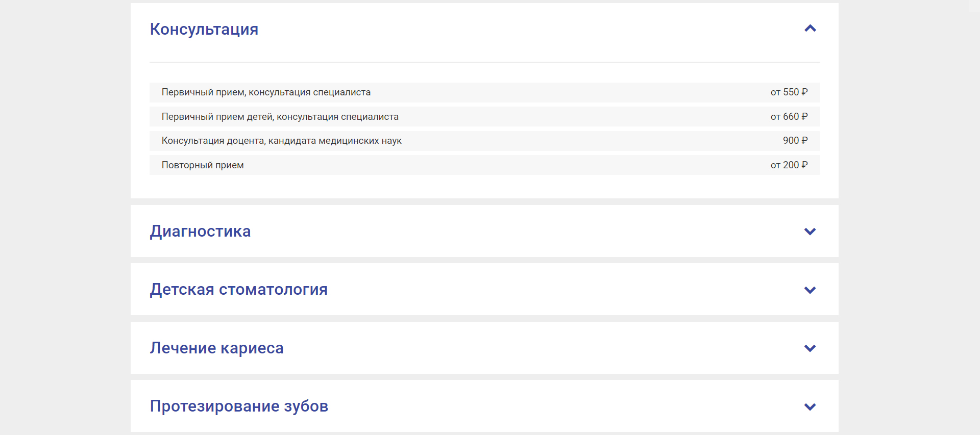
Task: Select the Лечение кариеса heading
Action: (216, 348)
